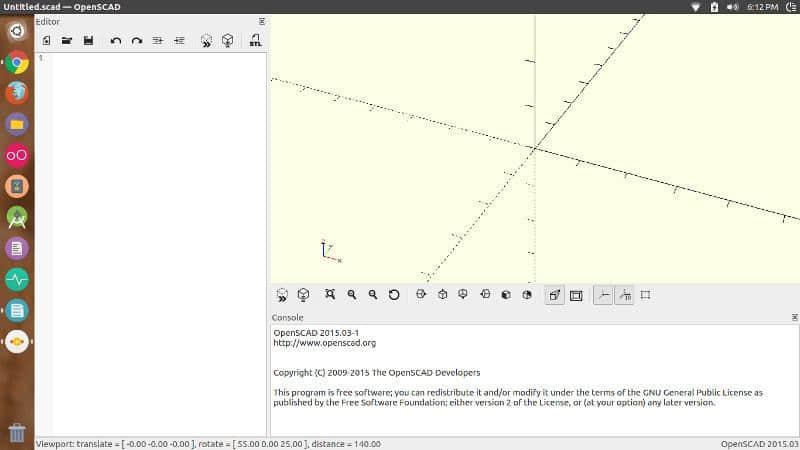
Task: Save the current scad file
Action: point(88,41)
